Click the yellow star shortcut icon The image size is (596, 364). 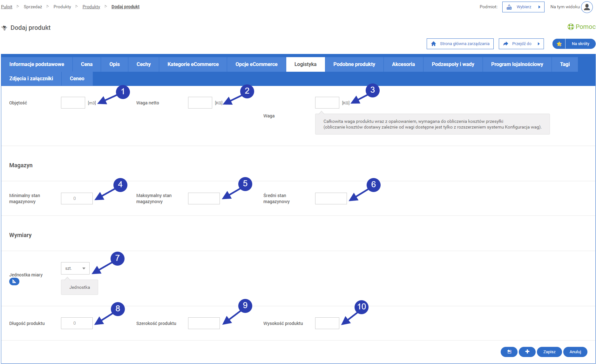click(x=559, y=44)
